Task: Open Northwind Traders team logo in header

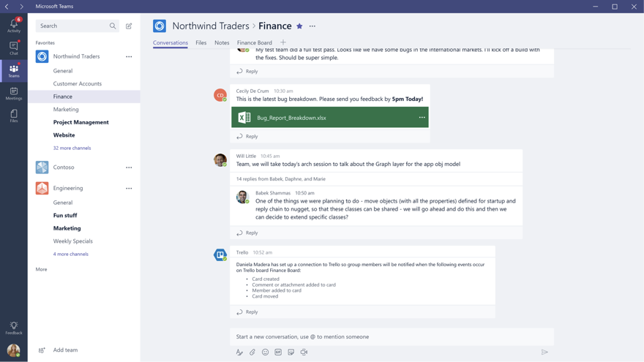Action: (x=160, y=26)
